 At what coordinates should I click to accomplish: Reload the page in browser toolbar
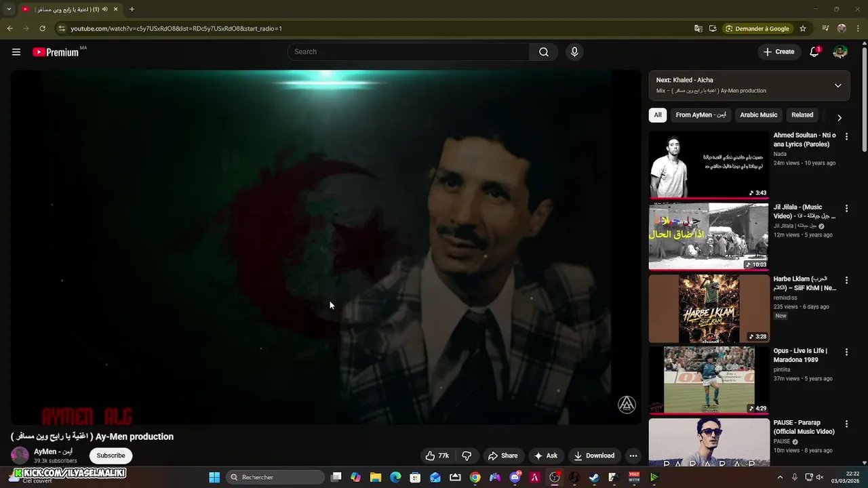pos(42,28)
